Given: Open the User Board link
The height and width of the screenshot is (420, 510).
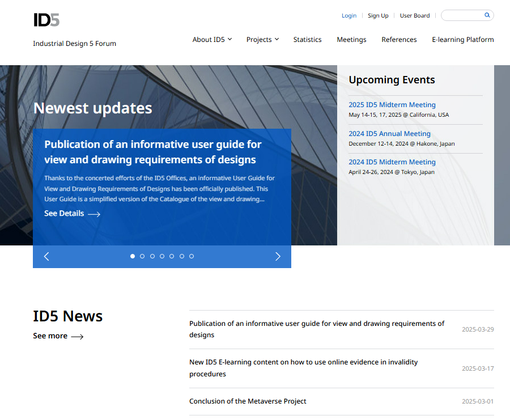Looking at the screenshot, I should (415, 16).
